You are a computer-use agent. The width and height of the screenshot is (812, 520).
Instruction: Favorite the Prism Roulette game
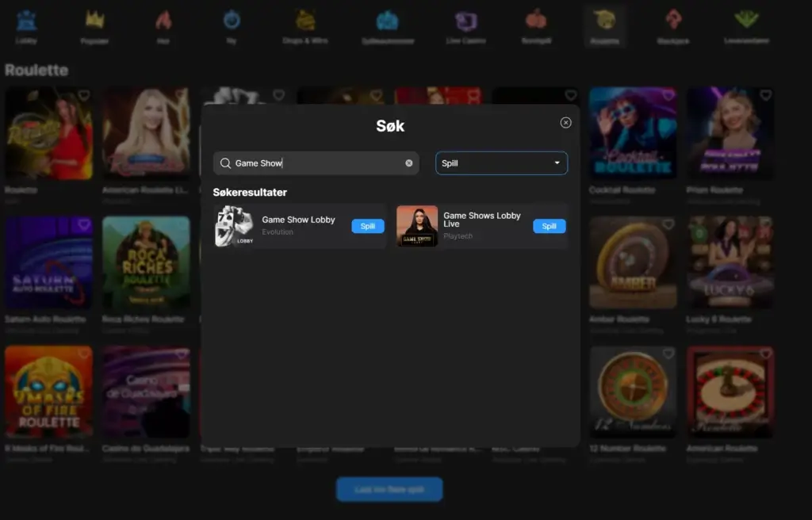point(765,95)
